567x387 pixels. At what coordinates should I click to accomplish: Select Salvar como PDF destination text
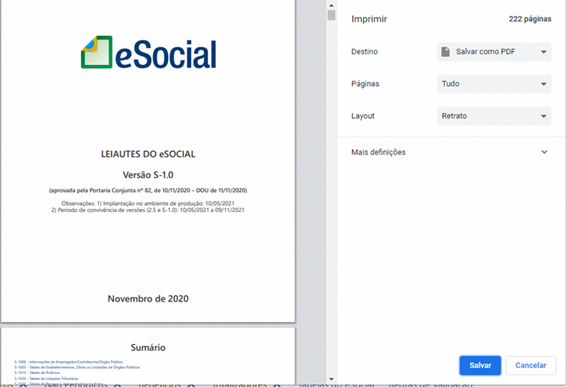(x=485, y=52)
